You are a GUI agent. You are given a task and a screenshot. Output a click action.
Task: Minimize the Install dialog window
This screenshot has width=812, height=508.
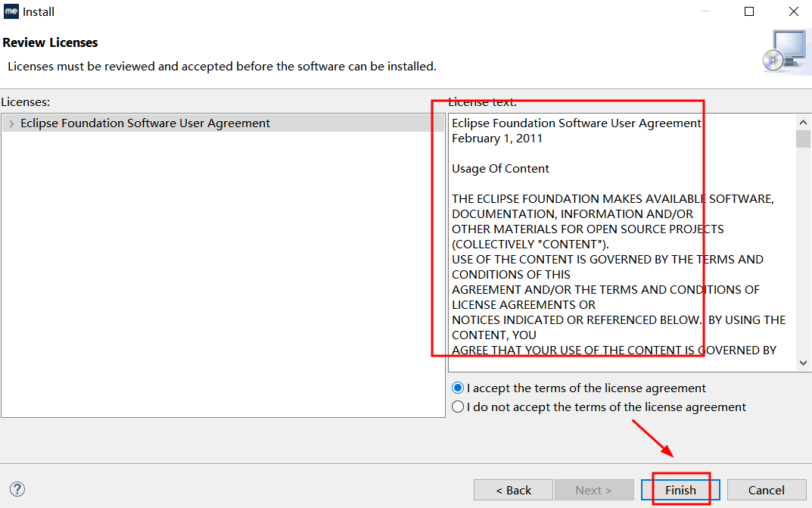pos(705,11)
